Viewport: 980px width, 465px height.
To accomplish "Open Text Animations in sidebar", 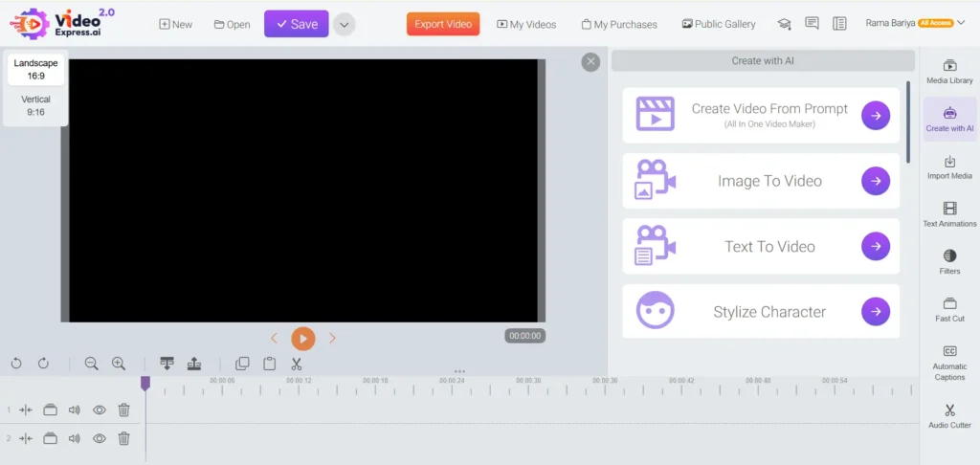I will [x=949, y=214].
